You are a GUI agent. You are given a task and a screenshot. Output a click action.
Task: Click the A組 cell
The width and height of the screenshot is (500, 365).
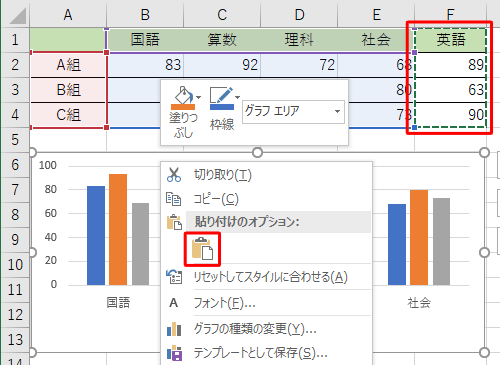click(68, 65)
